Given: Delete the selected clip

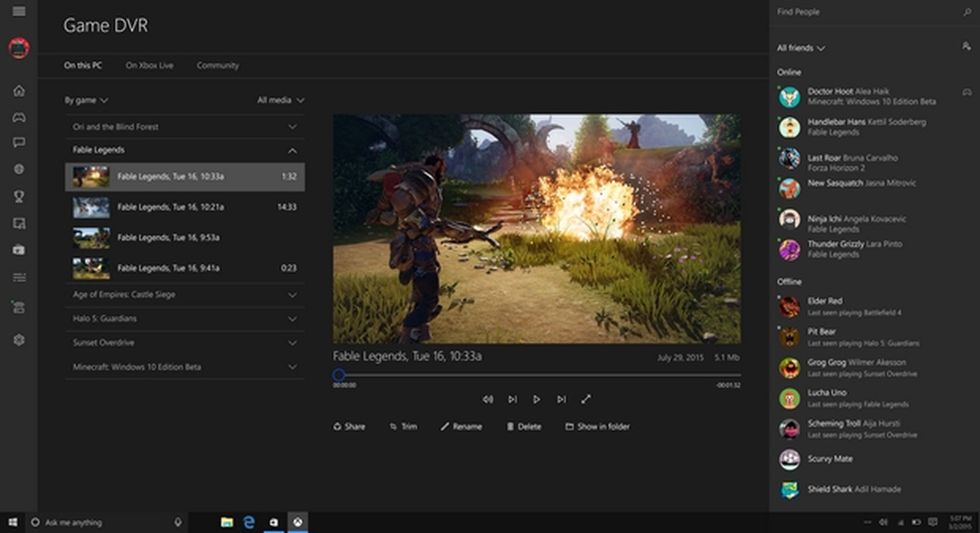Looking at the screenshot, I should 524,427.
